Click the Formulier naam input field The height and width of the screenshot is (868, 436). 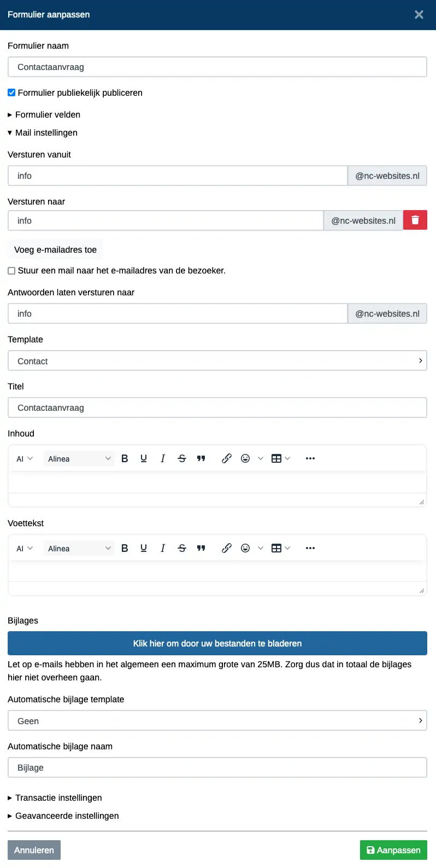(x=217, y=67)
